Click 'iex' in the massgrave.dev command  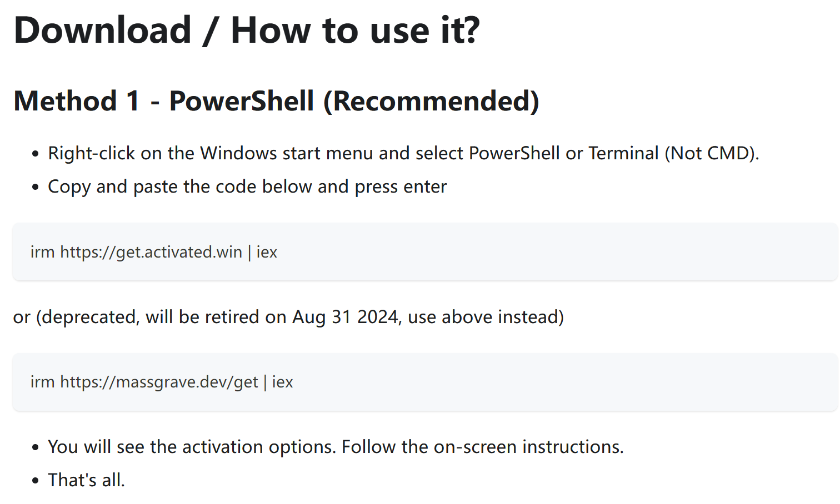(x=282, y=382)
